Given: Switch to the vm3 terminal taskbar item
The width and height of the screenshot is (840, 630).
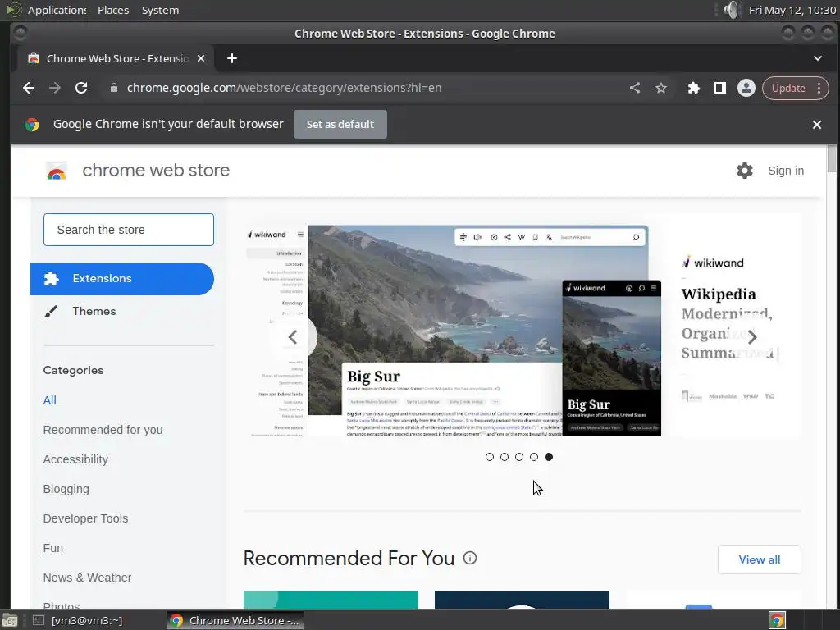Looking at the screenshot, I should 78,620.
